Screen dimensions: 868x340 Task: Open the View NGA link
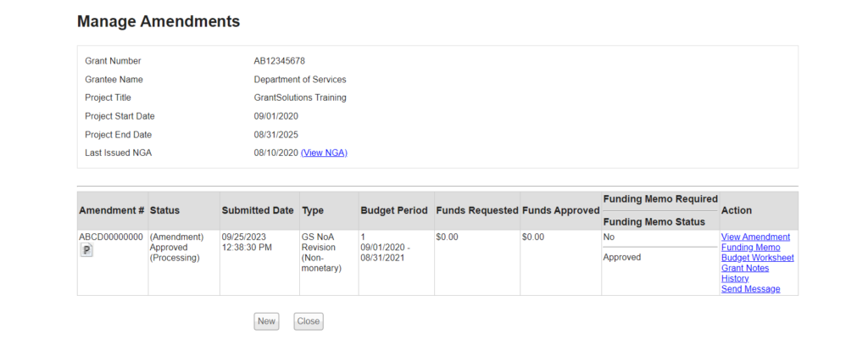coord(324,153)
